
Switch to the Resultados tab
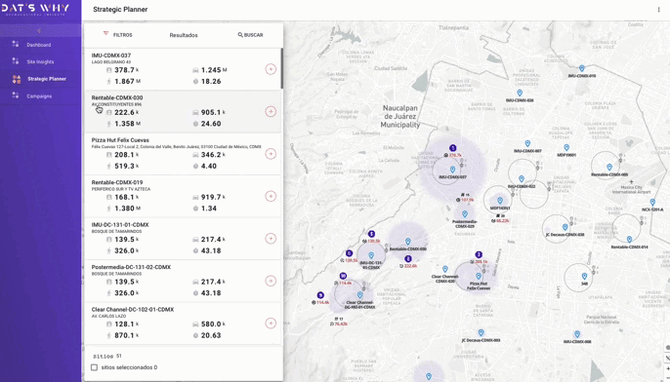(184, 35)
